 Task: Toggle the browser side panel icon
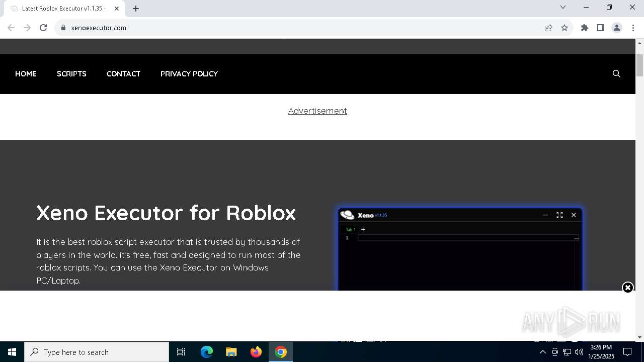click(601, 28)
